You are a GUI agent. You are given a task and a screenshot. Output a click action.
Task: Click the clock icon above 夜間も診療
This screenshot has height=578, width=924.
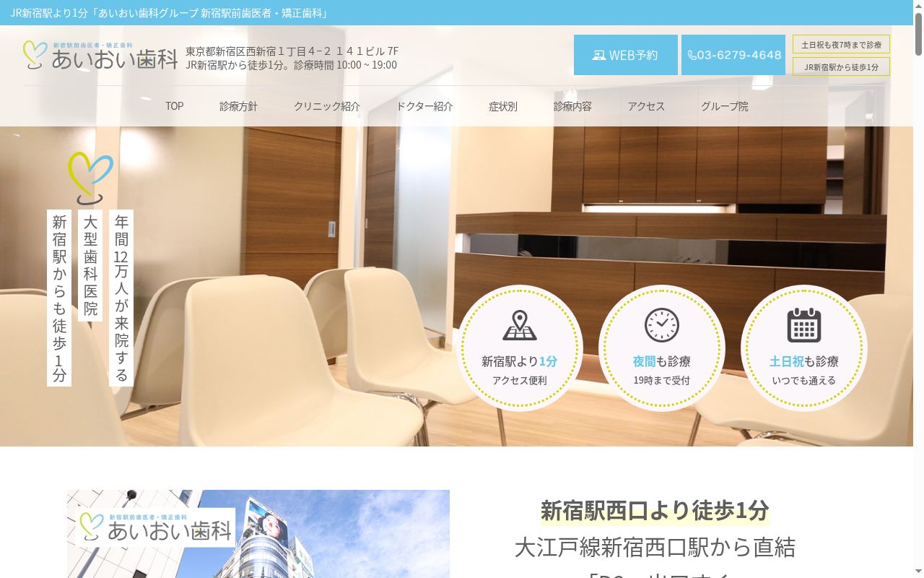point(662,325)
